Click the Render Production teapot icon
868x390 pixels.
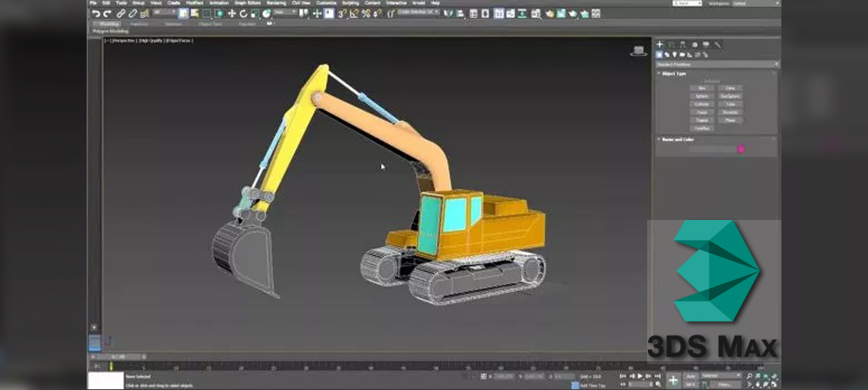(x=572, y=14)
